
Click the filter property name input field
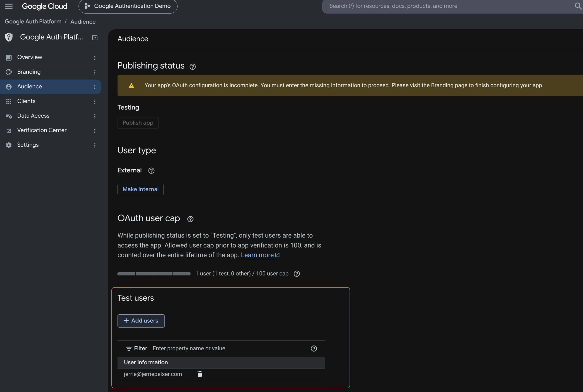[229, 348]
